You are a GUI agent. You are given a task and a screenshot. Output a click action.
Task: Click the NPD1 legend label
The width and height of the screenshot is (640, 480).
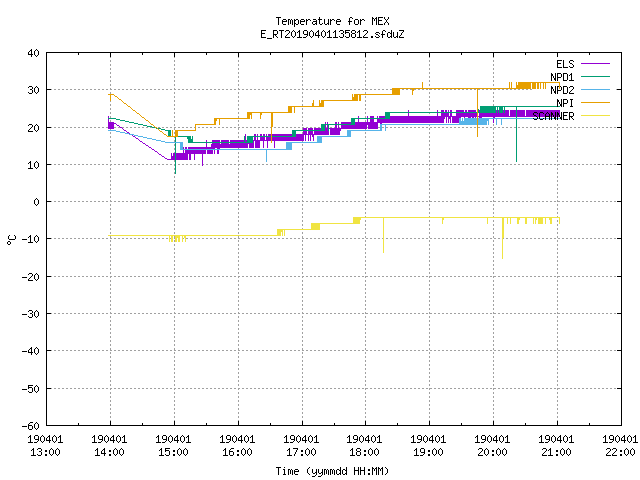coord(562,77)
